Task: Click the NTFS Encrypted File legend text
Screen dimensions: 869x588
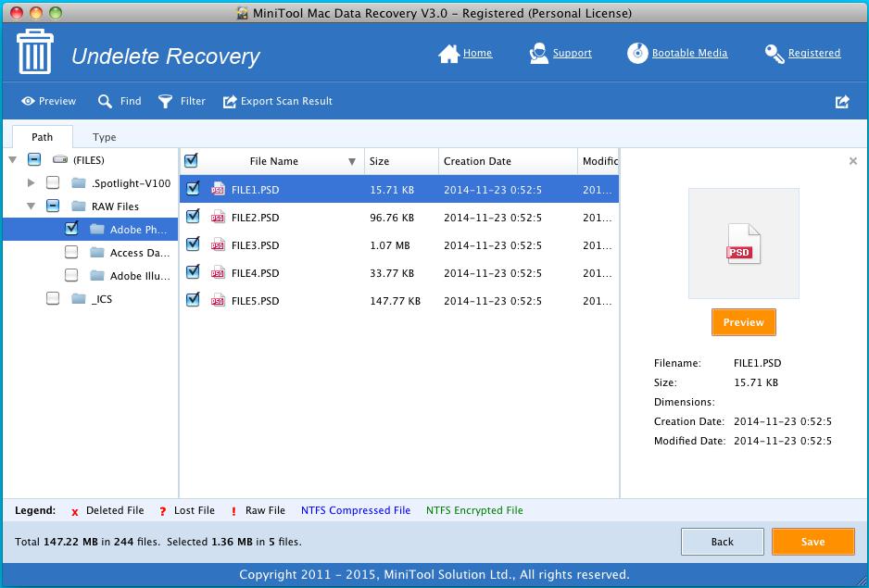Action: click(474, 510)
